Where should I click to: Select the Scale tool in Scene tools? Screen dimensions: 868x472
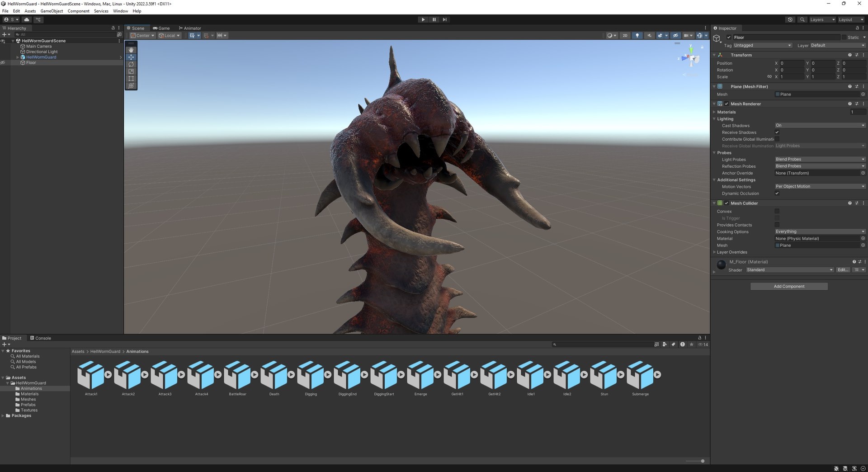(131, 71)
